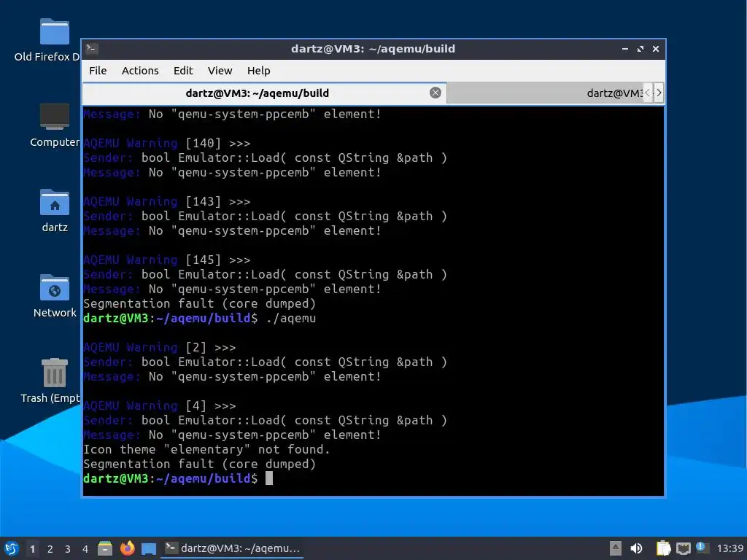This screenshot has height=560, width=747.
Task: Open the Lubuntu application menu
Action: pyautogui.click(x=12, y=548)
